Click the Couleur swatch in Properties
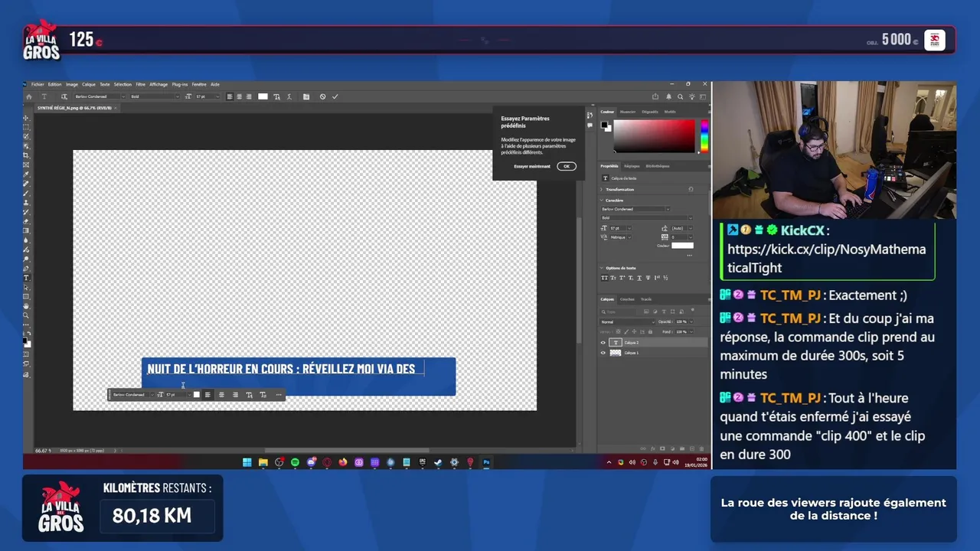Image resolution: width=980 pixels, height=551 pixels. pyautogui.click(x=682, y=245)
